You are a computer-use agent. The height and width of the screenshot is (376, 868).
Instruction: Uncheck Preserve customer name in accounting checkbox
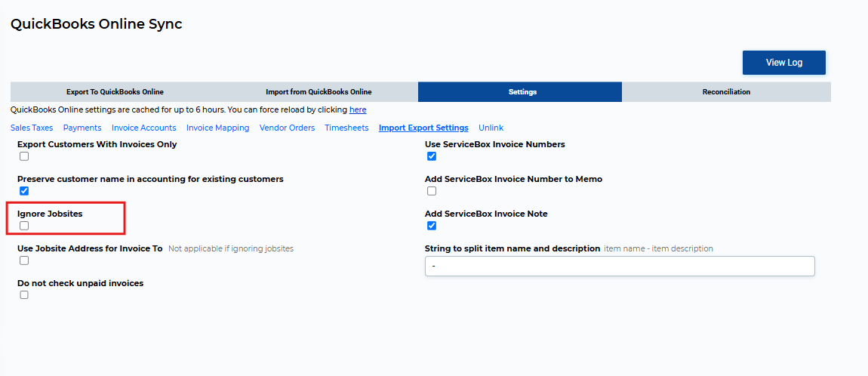[x=24, y=191]
